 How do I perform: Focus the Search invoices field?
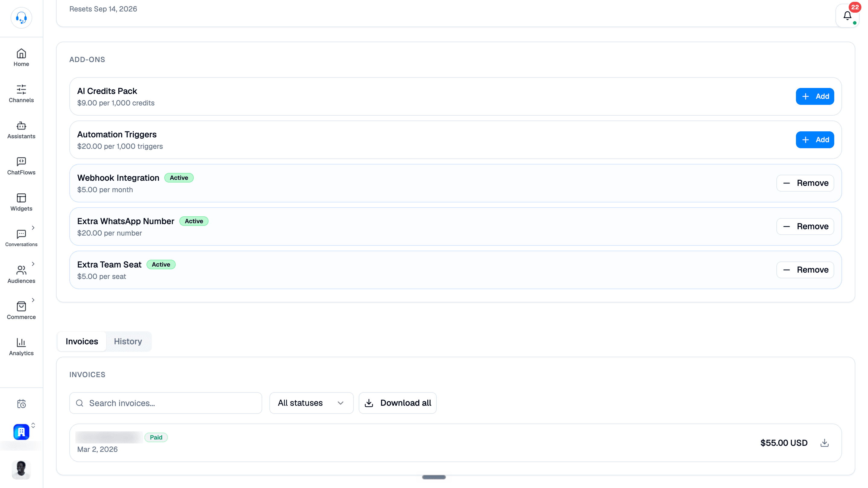point(165,403)
